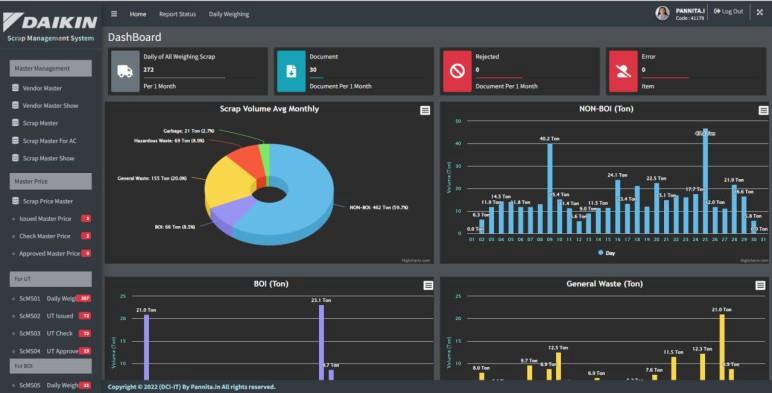772x393 pixels.
Task: Click the truck icon on Daily Weighing Scrap card
Action: pos(125,71)
